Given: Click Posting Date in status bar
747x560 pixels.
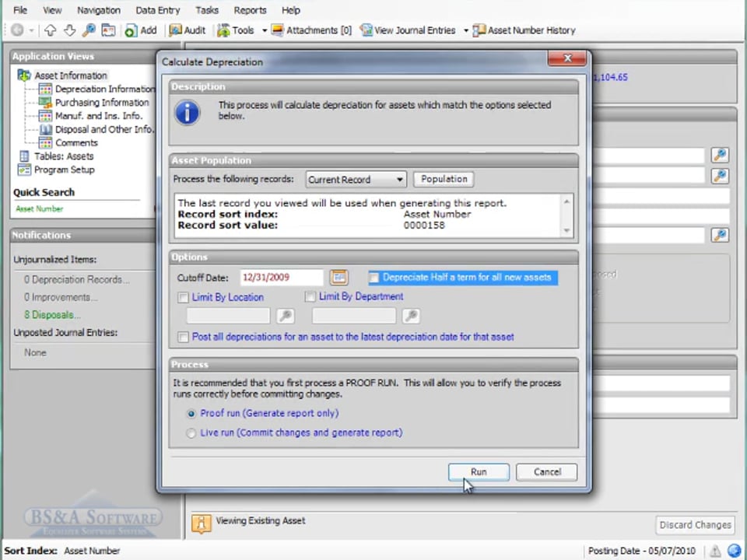Looking at the screenshot, I should pyautogui.click(x=642, y=551).
